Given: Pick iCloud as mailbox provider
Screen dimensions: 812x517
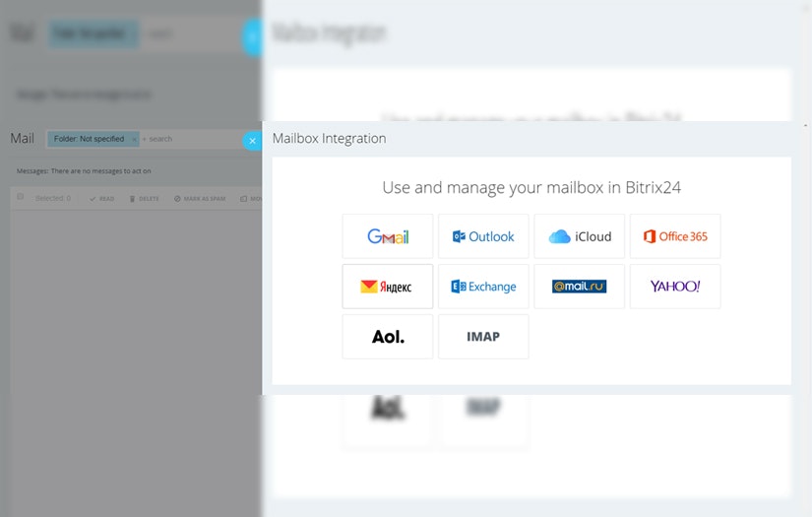Looking at the screenshot, I should (x=579, y=236).
